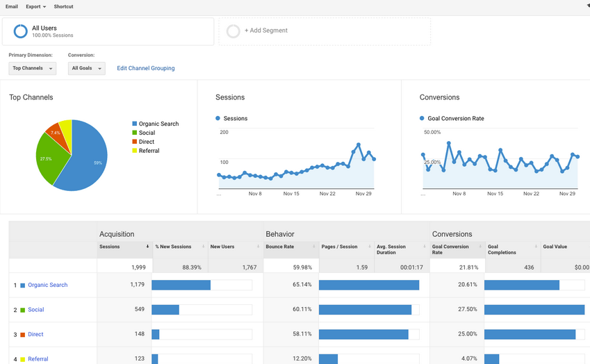Screen dimensions: 590x364
Task: Click Add Segment placeholder
Action: pyautogui.click(x=325, y=31)
